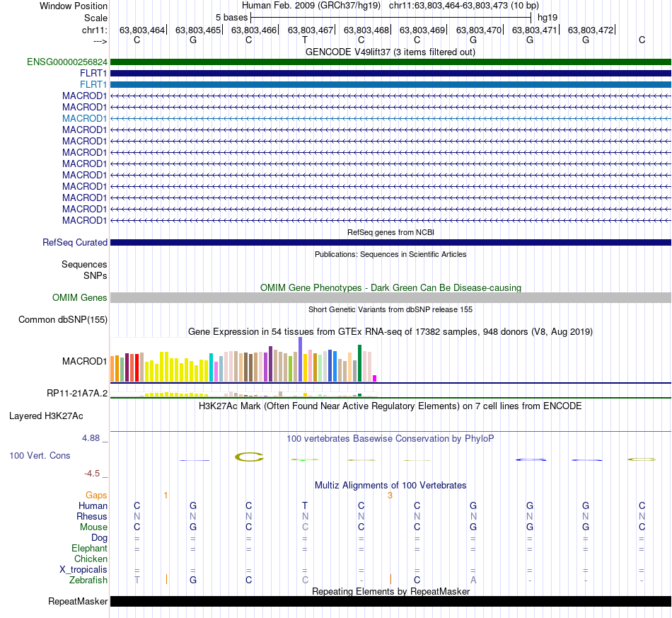Screen dimensions: 672x618
Task: Click the T base in the Zebrafish row
Action: pyautogui.click(x=137, y=580)
